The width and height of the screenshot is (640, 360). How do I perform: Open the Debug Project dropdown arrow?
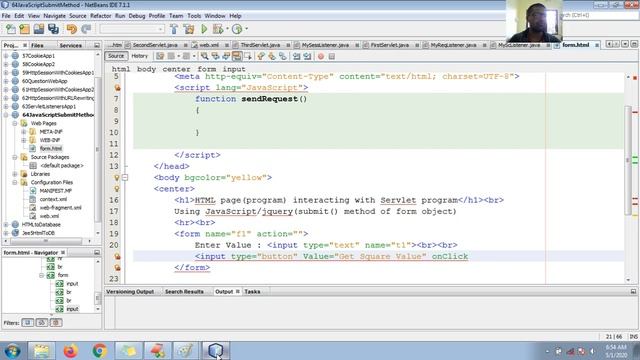pos(227,29)
